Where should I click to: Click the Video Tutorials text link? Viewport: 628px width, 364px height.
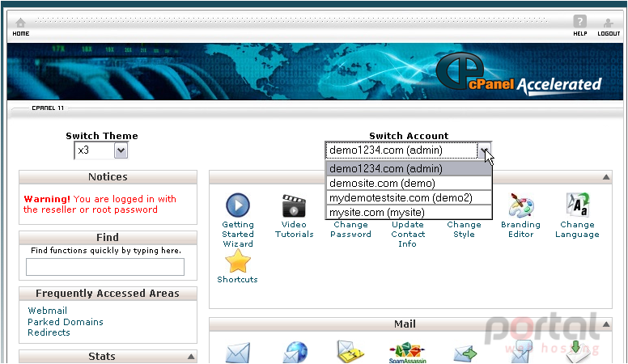point(294,230)
